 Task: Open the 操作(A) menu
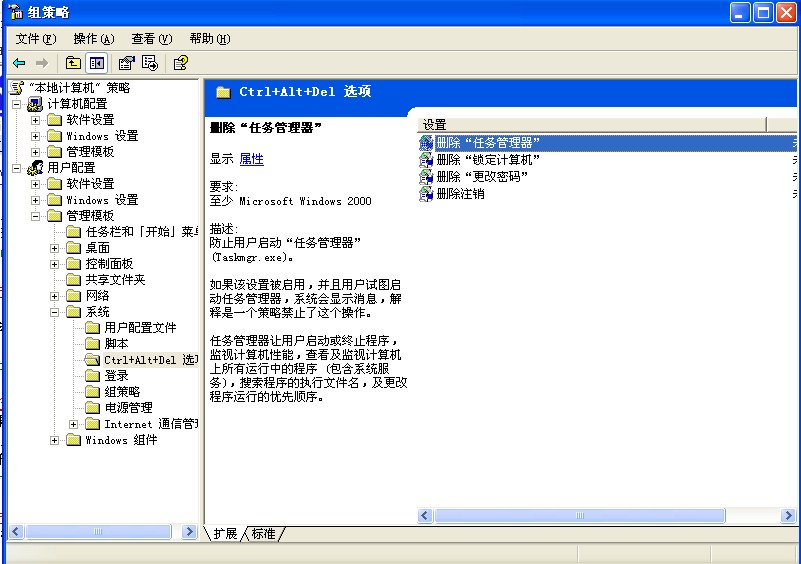tap(93, 39)
